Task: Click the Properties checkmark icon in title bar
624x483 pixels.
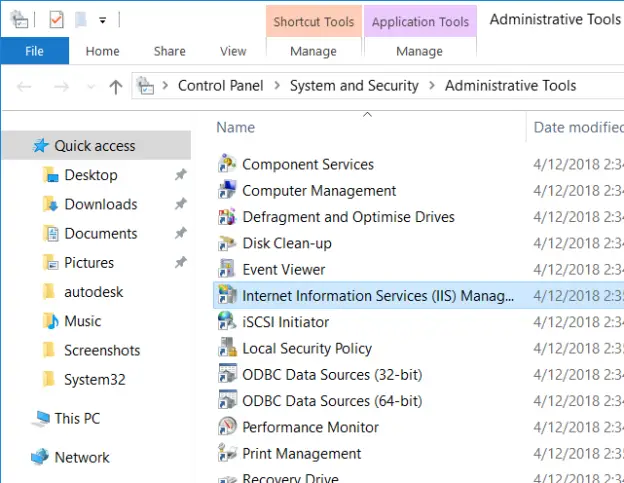Action: tap(56, 19)
